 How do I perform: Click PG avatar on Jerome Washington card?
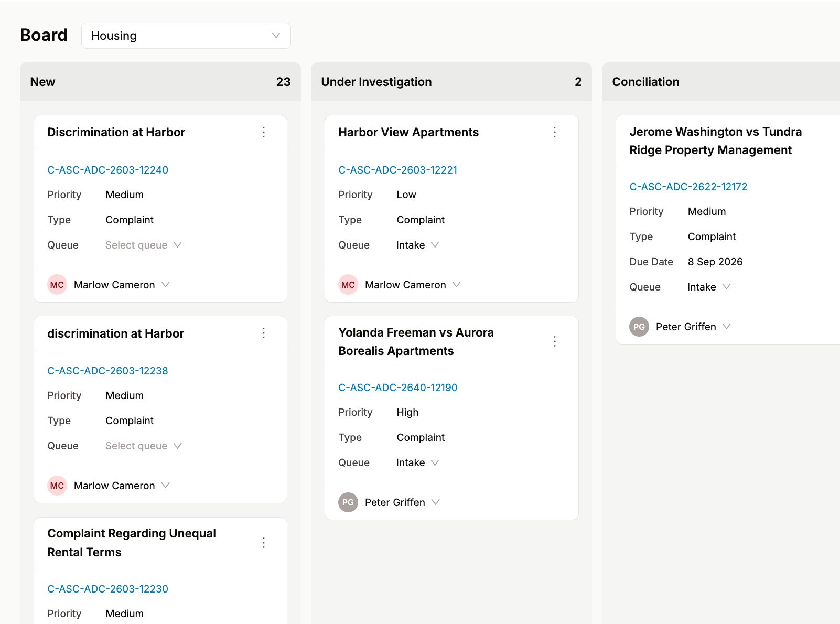[639, 327]
